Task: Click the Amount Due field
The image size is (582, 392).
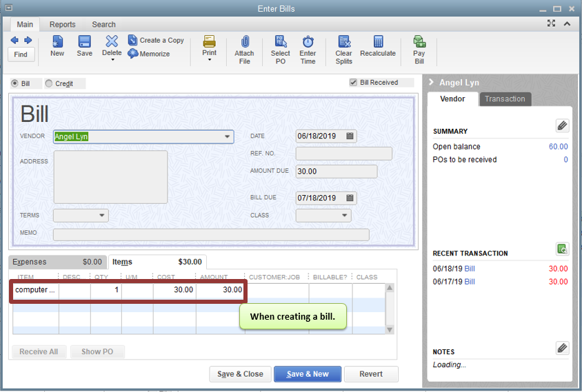Action: click(337, 172)
